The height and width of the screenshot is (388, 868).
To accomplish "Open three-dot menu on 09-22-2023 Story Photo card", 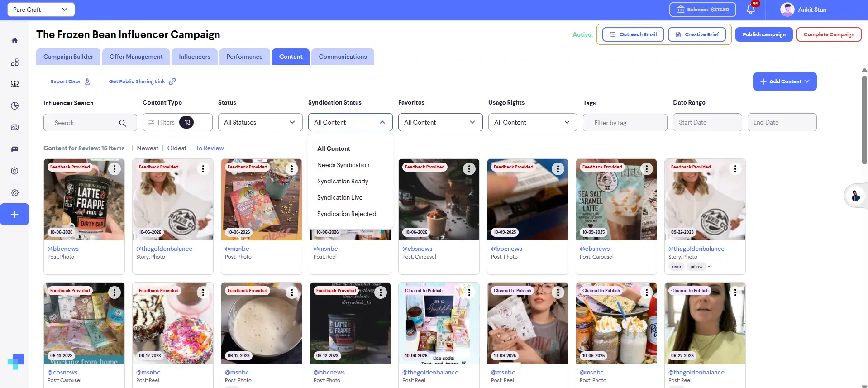I will tap(735, 169).
